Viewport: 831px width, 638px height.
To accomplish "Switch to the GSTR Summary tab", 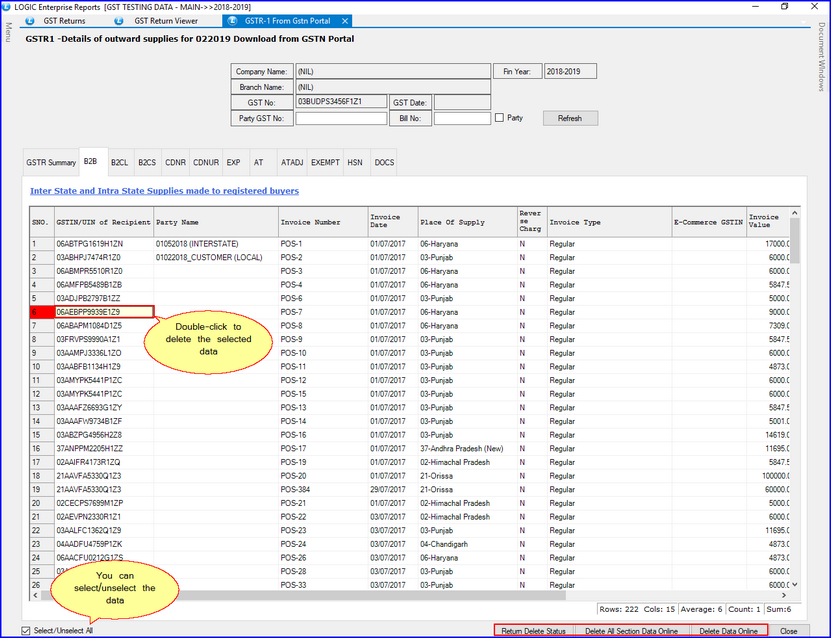I will click(x=51, y=162).
